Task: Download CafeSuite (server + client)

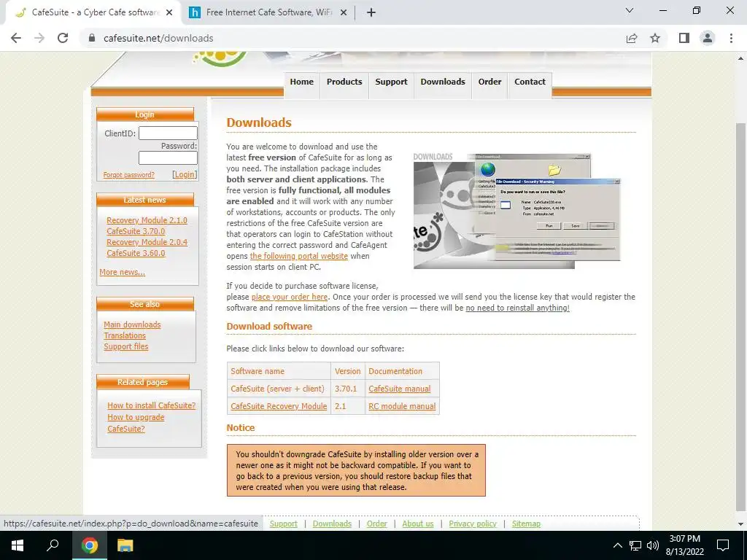Action: pos(277,389)
